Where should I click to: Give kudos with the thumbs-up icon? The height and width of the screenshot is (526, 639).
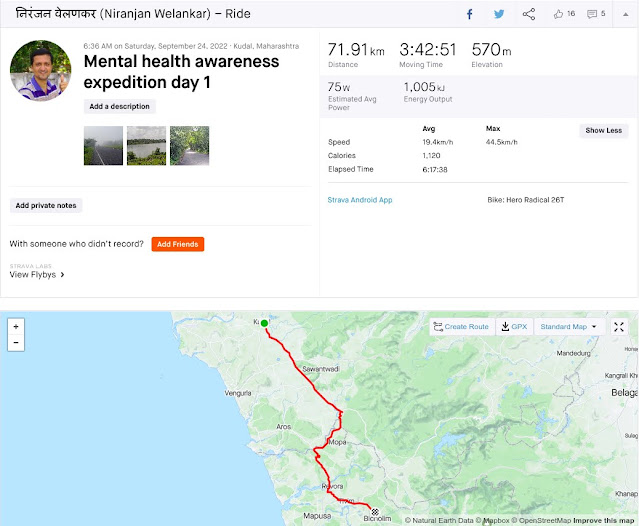tap(558, 14)
